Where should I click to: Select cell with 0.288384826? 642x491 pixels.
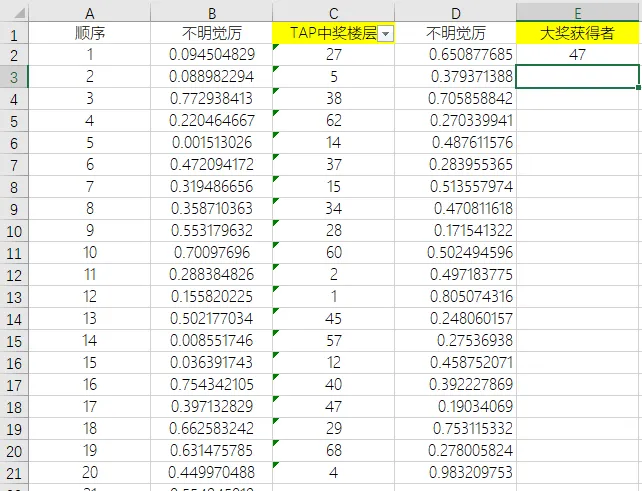tap(212, 274)
